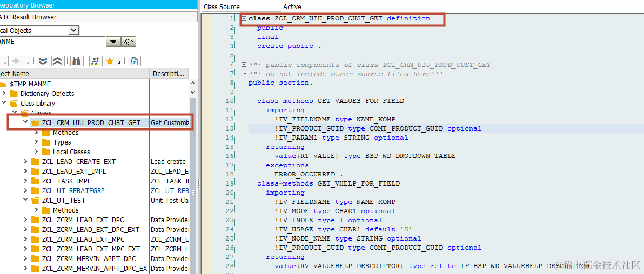Click the binoculars Find icon
This screenshot has width=644, height=274.
pos(76,61)
